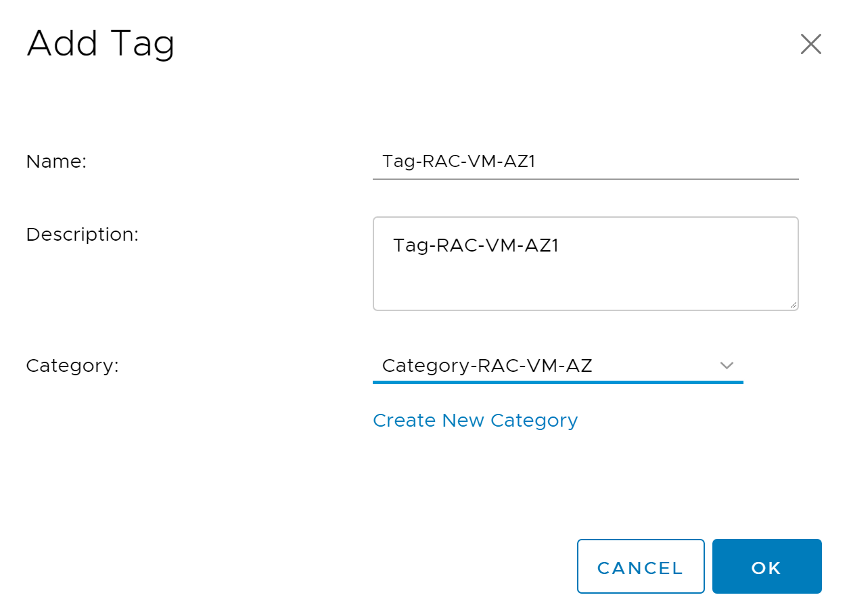Place cursor on Tag-RAC-VM-AZ1 in Name field

point(459,162)
